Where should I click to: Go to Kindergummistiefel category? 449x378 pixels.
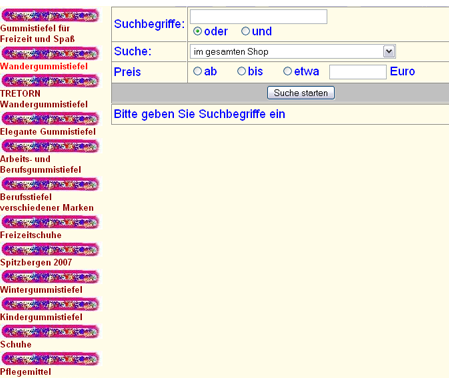pyautogui.click(x=41, y=317)
